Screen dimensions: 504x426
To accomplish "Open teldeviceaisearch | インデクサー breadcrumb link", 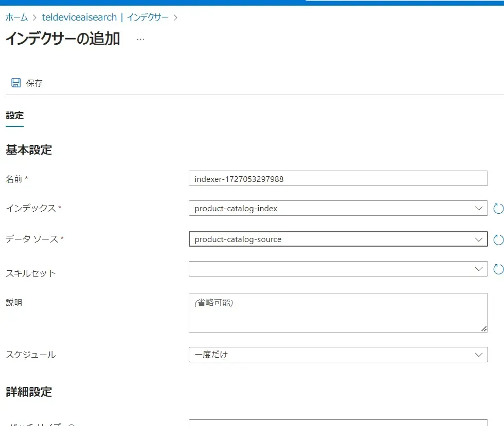I will pos(105,17).
